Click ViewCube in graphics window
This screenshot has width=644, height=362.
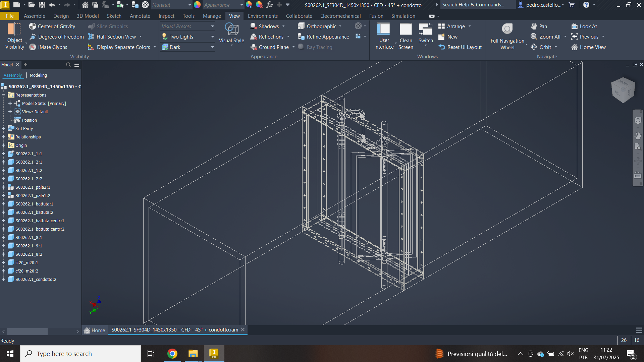coord(623,90)
